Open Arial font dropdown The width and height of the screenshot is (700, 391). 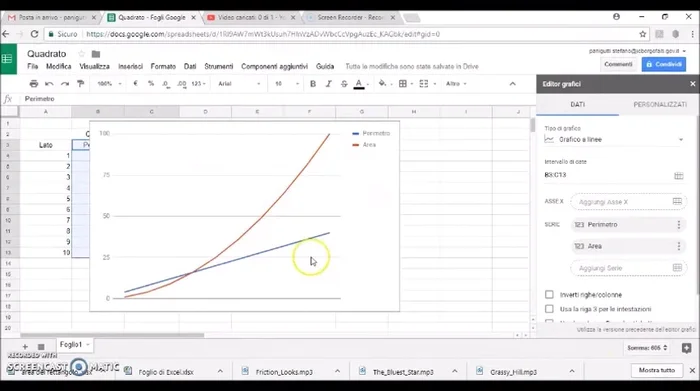point(239,83)
